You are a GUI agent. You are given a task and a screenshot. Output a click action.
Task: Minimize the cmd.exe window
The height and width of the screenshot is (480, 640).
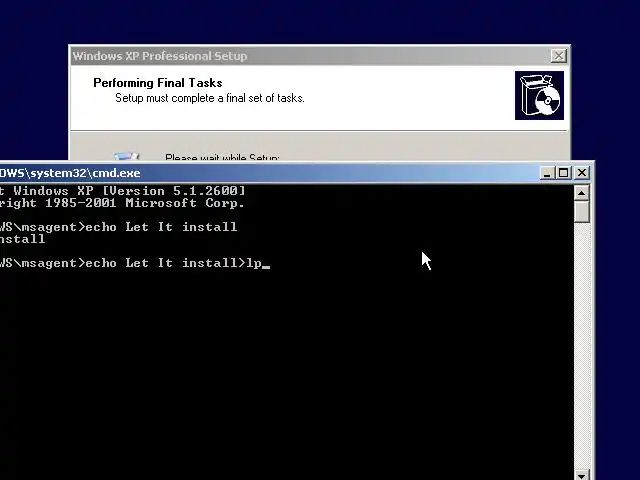547,173
